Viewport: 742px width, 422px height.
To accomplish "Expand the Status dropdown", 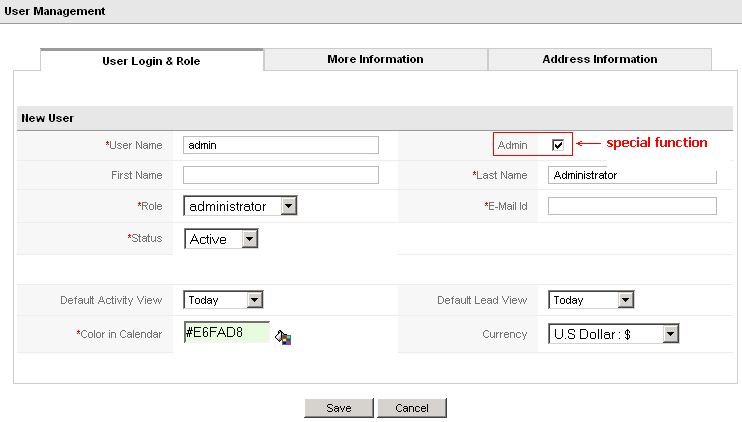I will tap(221, 239).
